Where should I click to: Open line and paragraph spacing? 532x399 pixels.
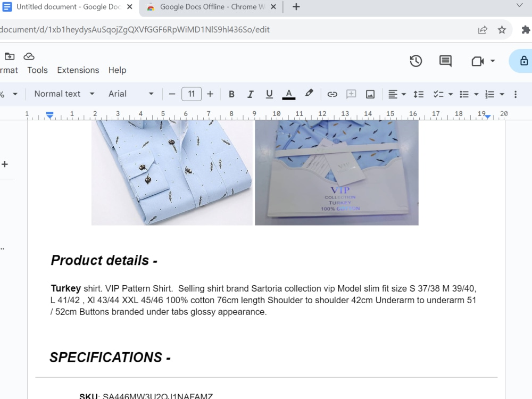418,94
